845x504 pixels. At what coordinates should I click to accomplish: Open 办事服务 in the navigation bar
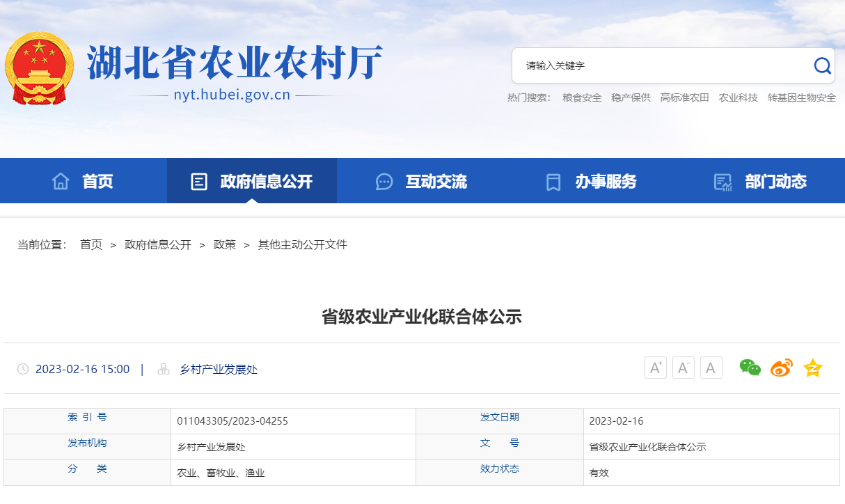coord(591,182)
